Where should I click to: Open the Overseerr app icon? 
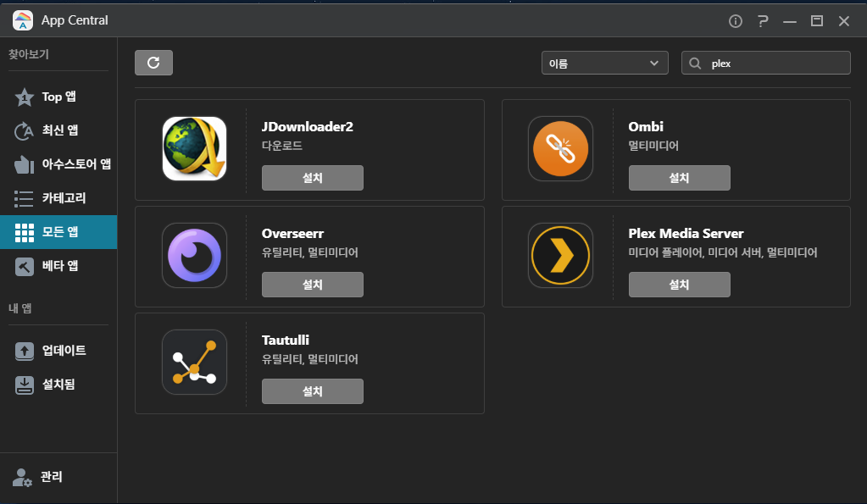194,255
